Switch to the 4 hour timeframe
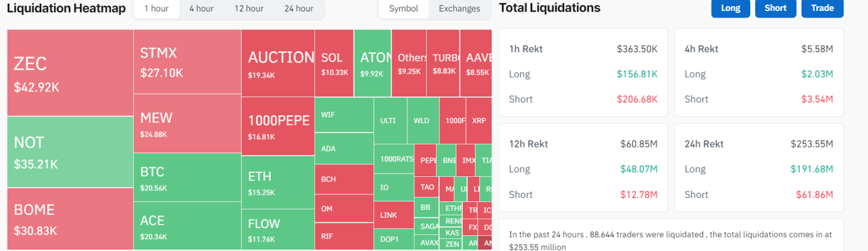Image resolution: width=868 pixels, height=251 pixels. pos(201,9)
